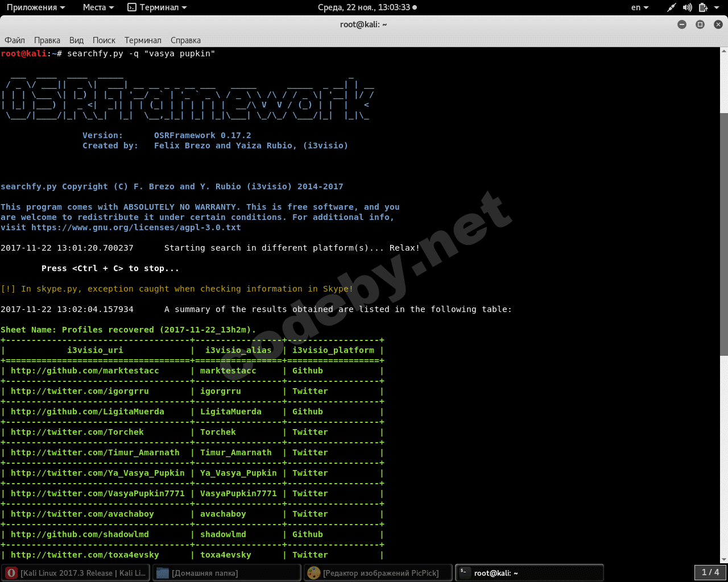Open the Поиск menu in the terminal
The width and height of the screenshot is (728, 582).
pyautogui.click(x=104, y=40)
